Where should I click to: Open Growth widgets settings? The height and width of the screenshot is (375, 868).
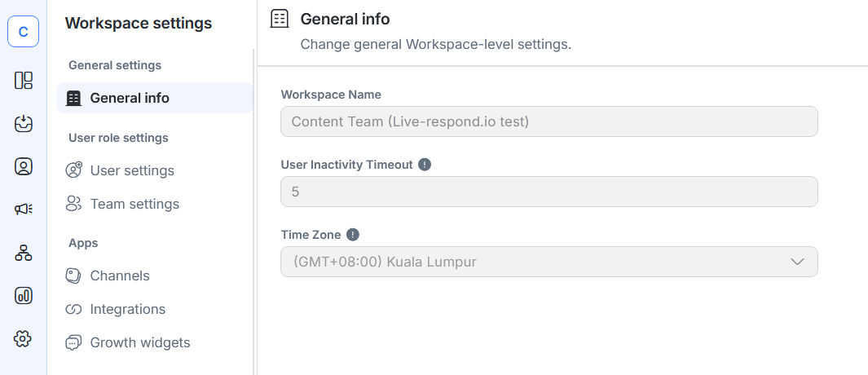pos(139,342)
